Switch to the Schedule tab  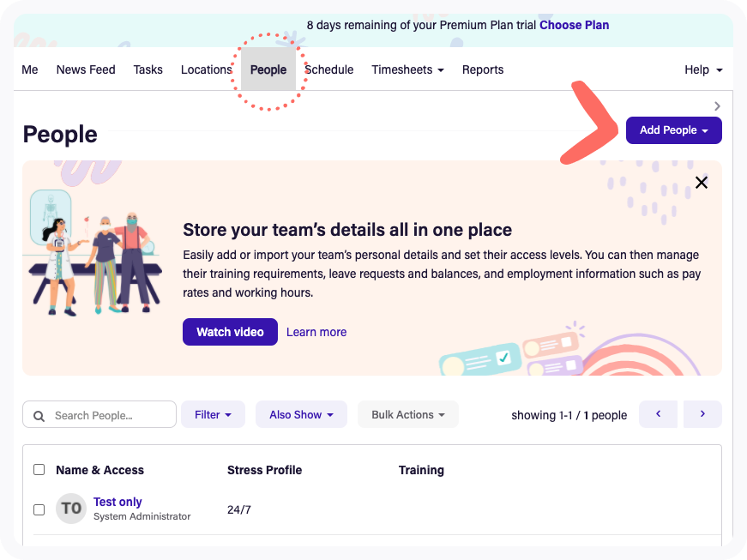[329, 70]
